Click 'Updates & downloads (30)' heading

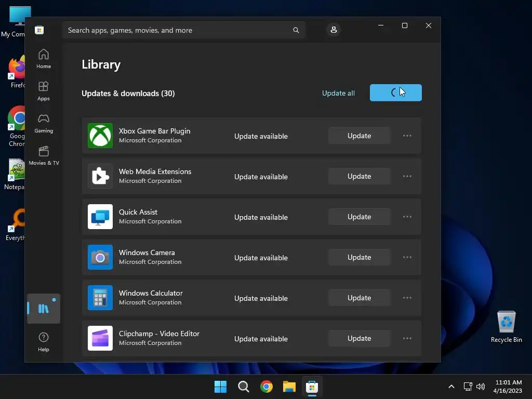(x=128, y=94)
